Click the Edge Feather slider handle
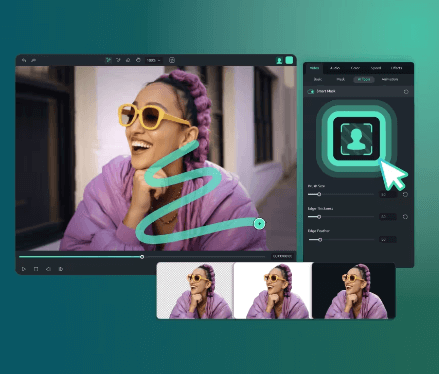Viewport: 439px width, 374px height. [320, 240]
